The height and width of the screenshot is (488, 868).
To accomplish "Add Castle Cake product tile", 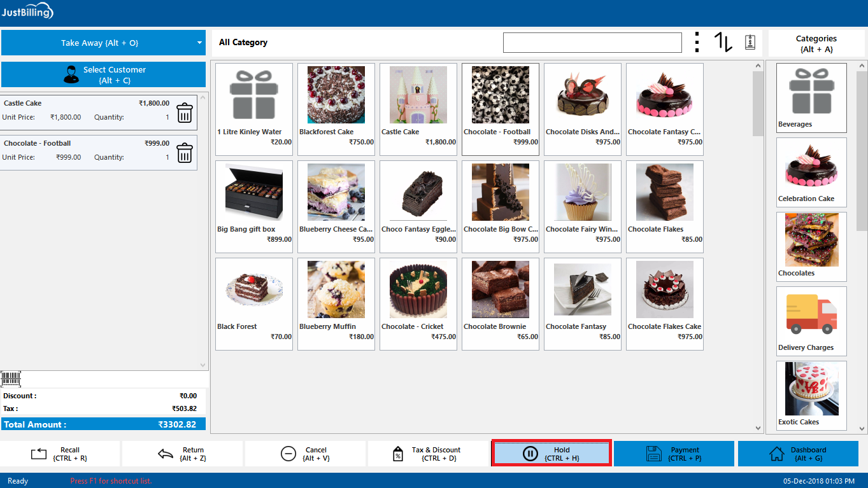I will click(418, 109).
